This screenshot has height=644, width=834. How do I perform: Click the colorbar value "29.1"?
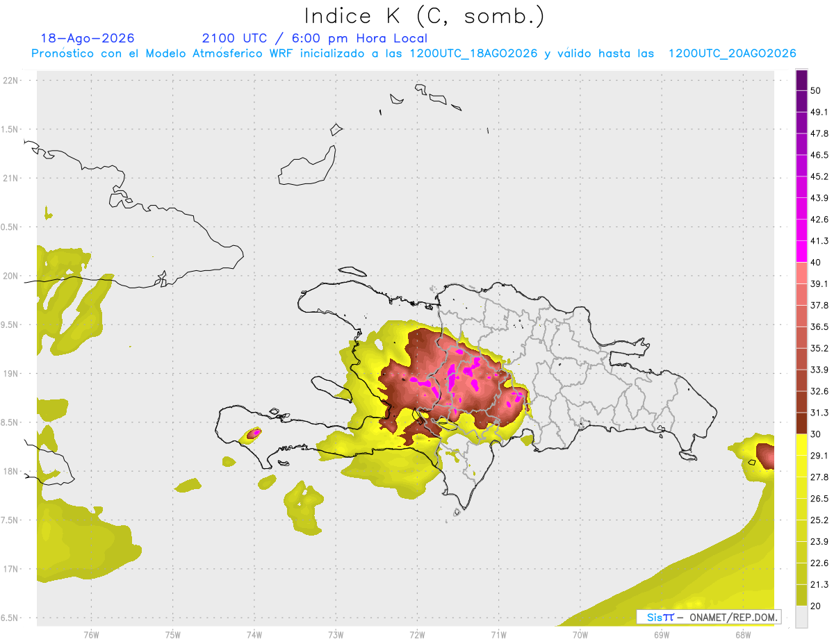click(x=819, y=456)
